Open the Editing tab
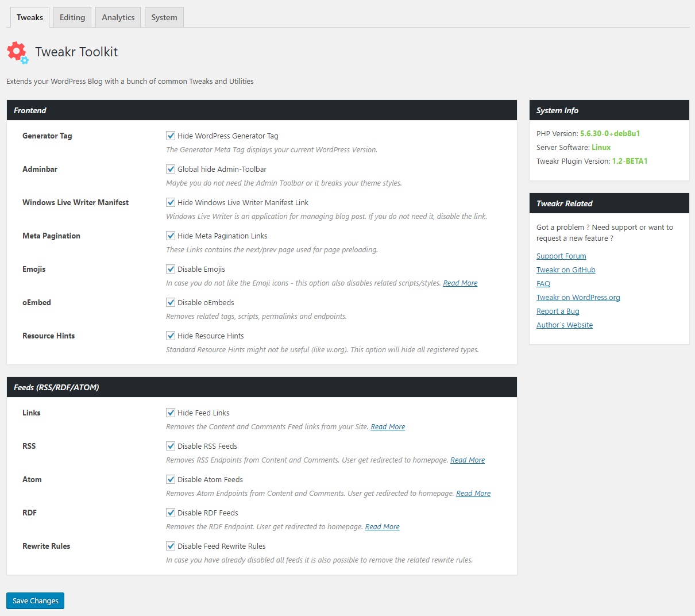695x616 pixels. (x=72, y=17)
